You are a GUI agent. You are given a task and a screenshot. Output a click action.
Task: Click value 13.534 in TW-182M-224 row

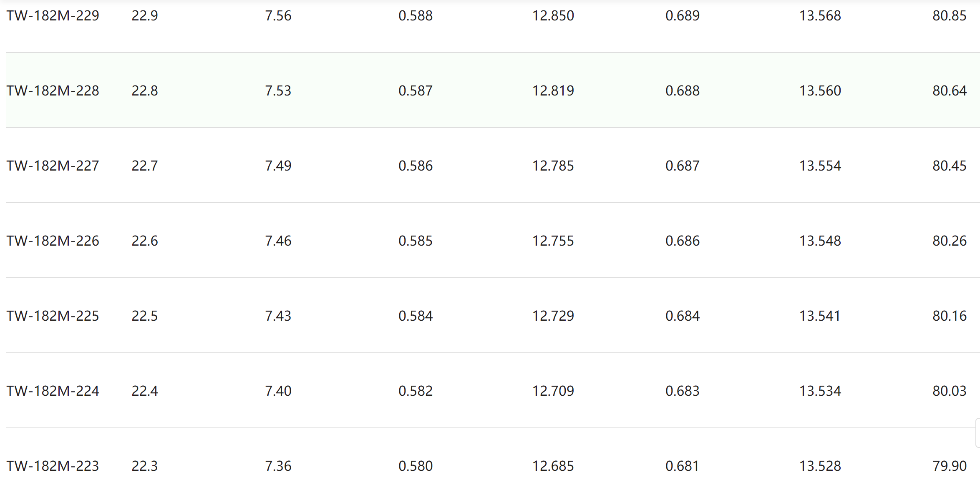tap(820, 391)
